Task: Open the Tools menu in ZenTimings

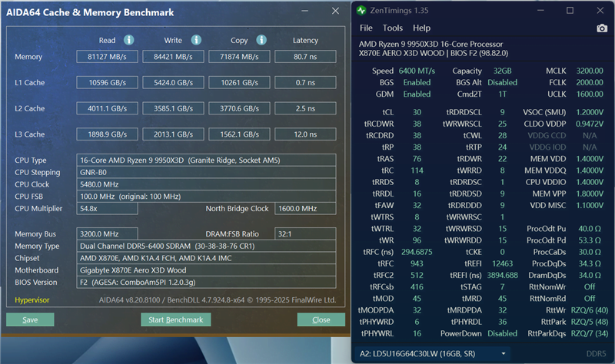Action: [x=394, y=28]
